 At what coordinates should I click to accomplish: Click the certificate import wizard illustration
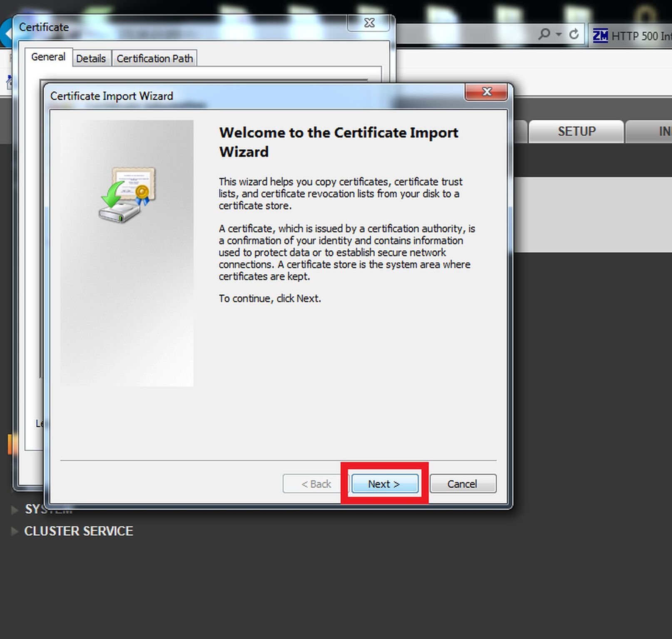(x=127, y=194)
